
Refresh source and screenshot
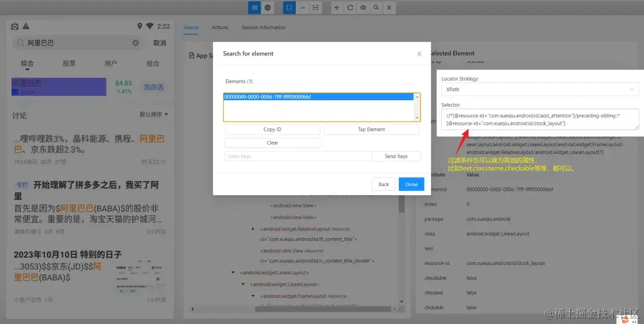click(x=351, y=7)
